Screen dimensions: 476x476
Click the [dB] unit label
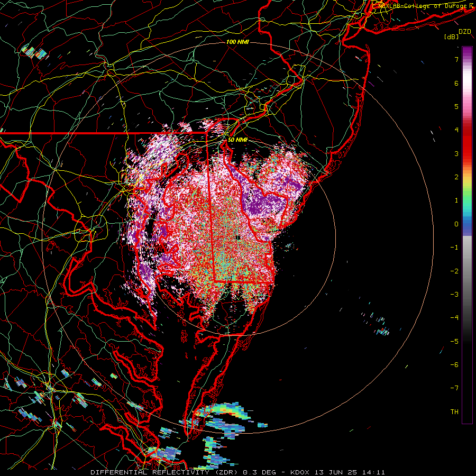(x=451, y=37)
